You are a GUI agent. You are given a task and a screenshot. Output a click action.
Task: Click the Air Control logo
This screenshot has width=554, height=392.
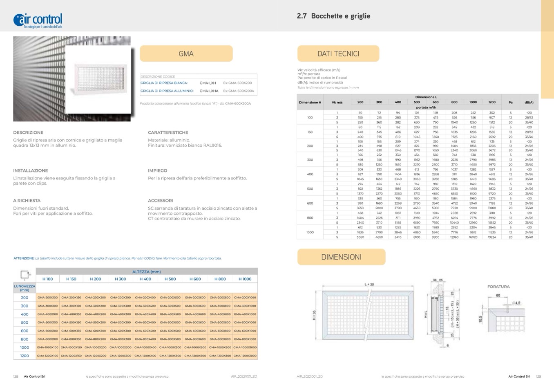pos(38,20)
